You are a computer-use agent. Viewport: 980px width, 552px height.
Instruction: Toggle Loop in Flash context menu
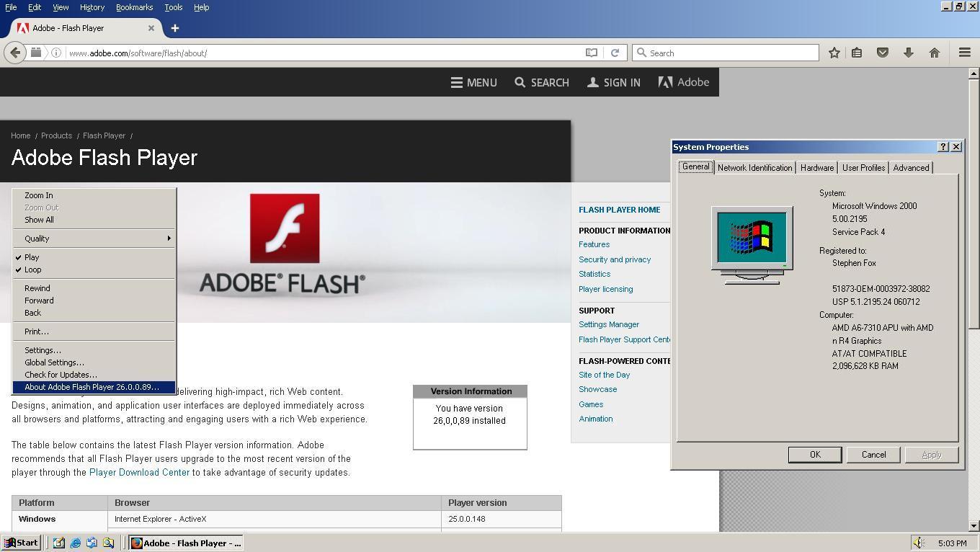(x=94, y=270)
